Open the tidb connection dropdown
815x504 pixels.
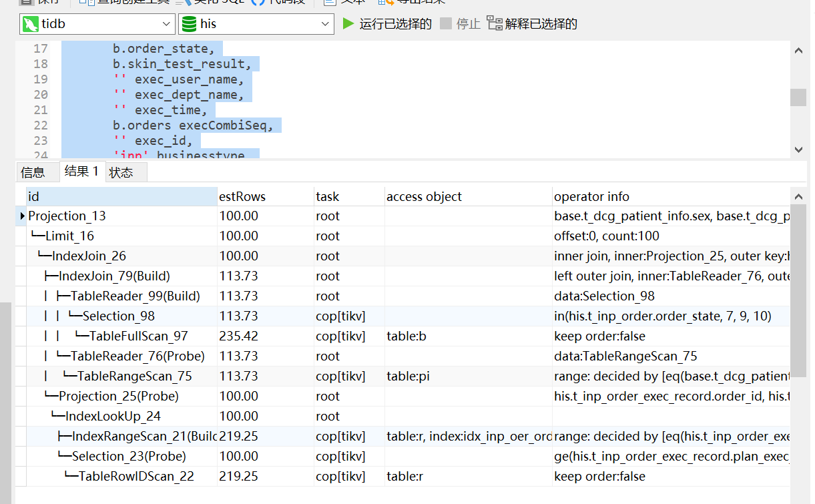[167, 24]
